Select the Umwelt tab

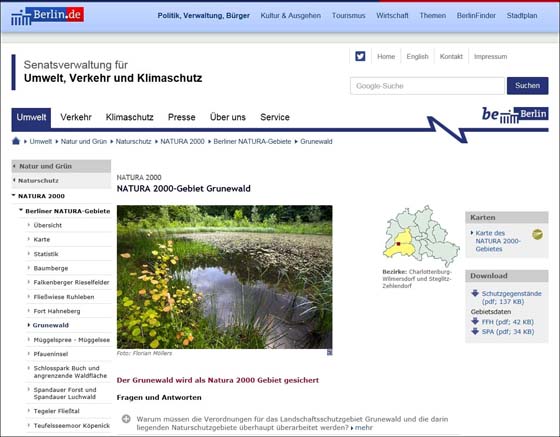(x=31, y=117)
